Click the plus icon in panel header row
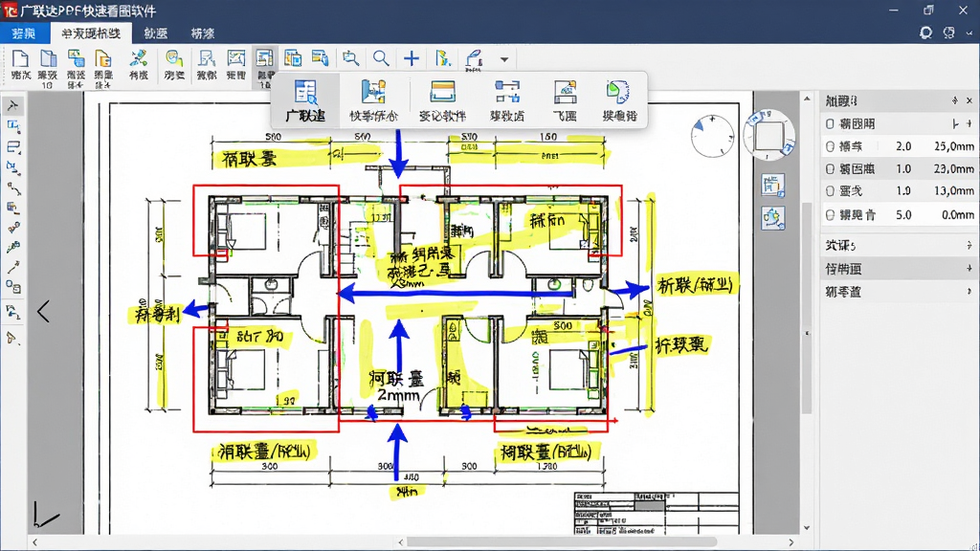980x551 pixels. pyautogui.click(x=969, y=123)
